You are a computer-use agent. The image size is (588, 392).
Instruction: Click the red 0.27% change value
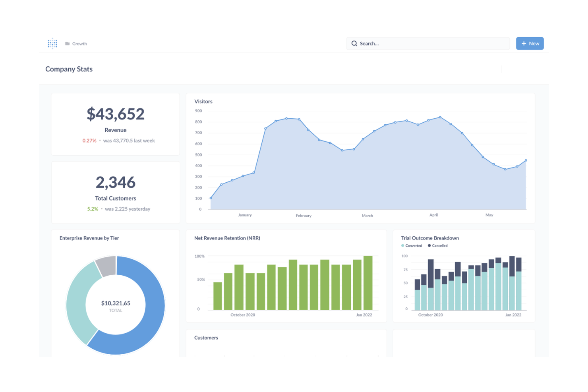click(89, 141)
